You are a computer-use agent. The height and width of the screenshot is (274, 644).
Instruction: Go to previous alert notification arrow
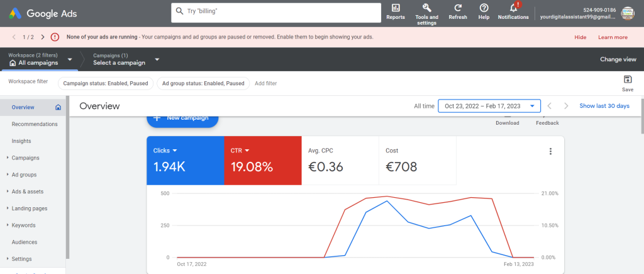point(14,37)
